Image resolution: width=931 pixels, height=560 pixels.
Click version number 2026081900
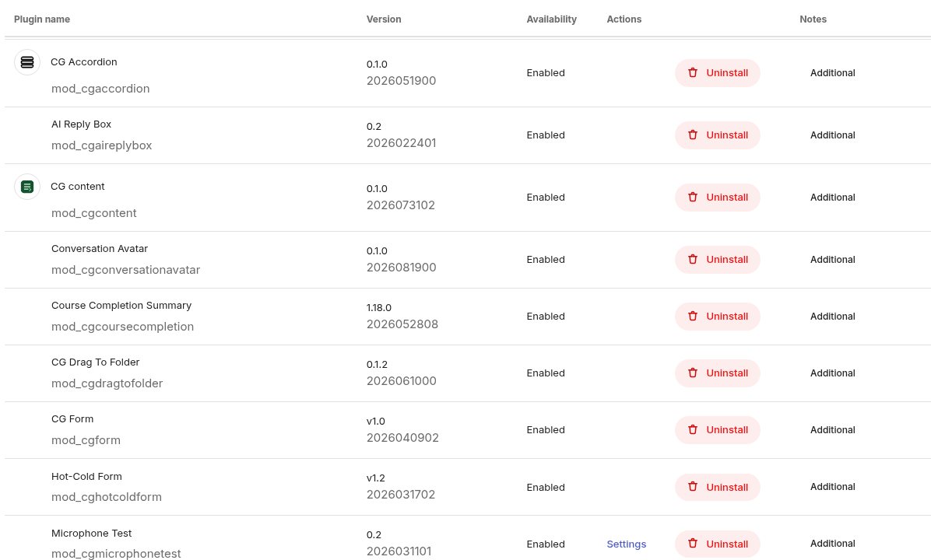402,268
